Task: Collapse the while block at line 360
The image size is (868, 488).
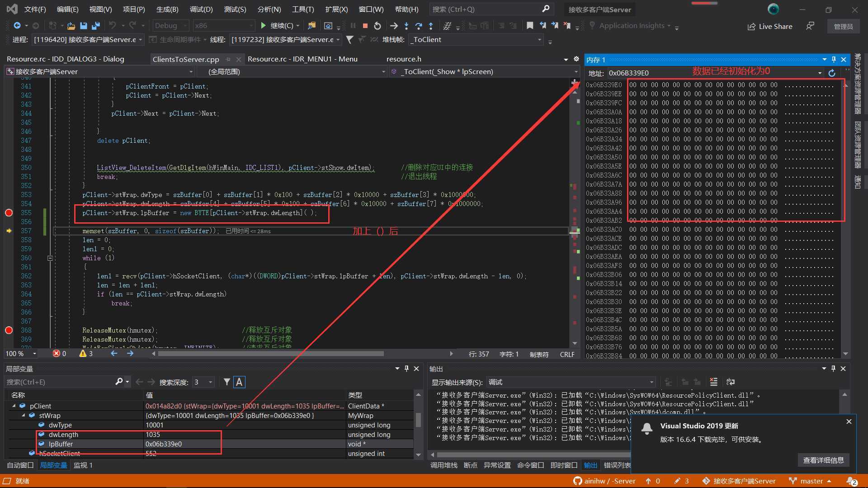Action: click(x=50, y=258)
